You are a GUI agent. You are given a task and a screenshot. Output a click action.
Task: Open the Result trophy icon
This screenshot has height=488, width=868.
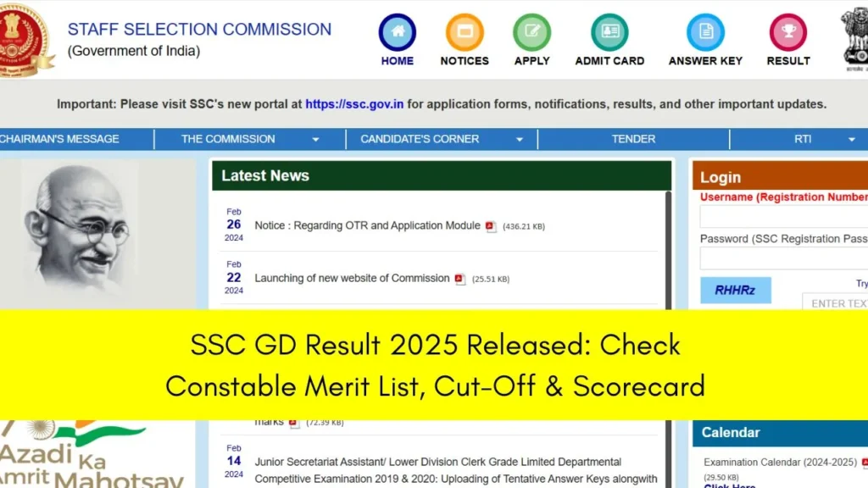788,32
